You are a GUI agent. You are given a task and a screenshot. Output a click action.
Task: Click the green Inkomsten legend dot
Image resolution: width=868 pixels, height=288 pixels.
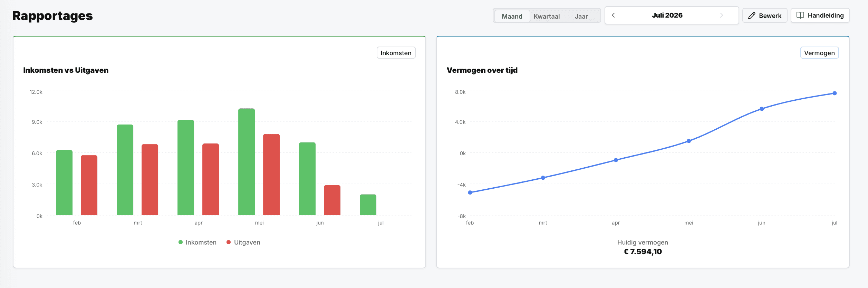tap(181, 242)
